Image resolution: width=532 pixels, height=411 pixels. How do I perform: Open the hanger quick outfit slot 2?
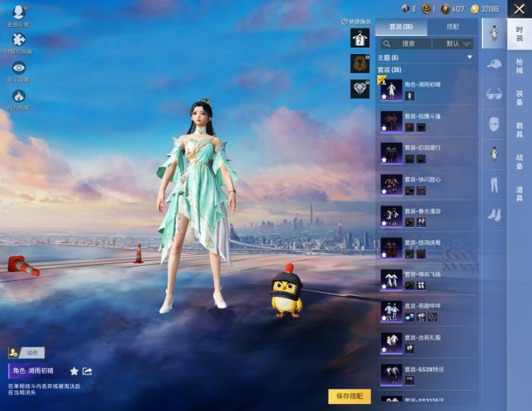click(x=360, y=38)
